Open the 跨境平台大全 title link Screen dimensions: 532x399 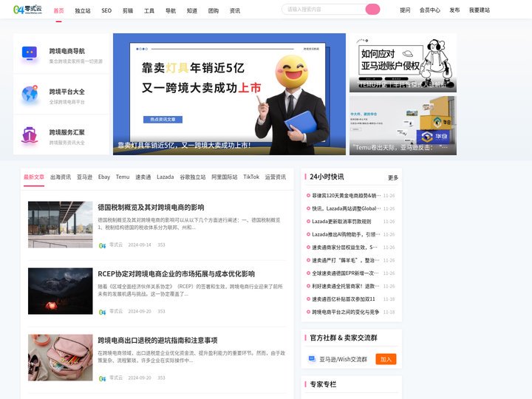click(66, 92)
